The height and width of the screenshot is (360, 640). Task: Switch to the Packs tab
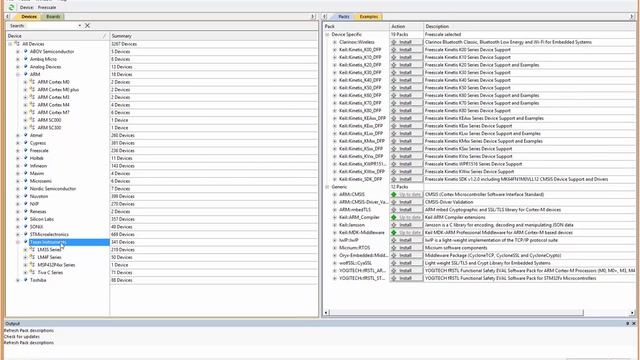pyautogui.click(x=343, y=16)
